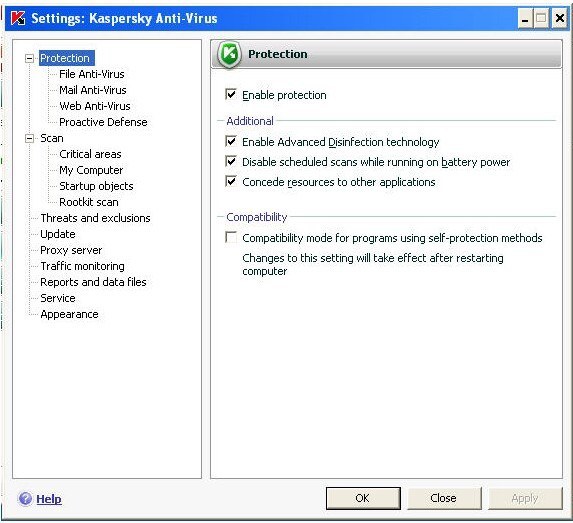Select Rootkit scan item
573x523 pixels.
pos(89,202)
